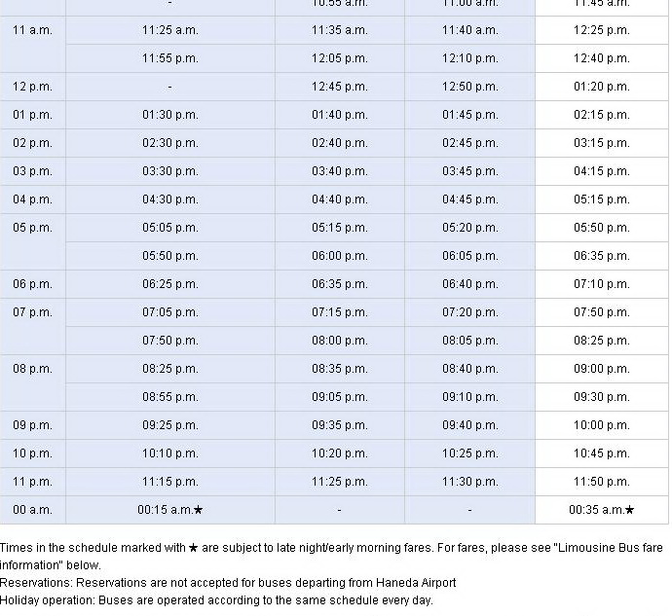This screenshot has width=672, height=616.
Task: Click the Reservations note below the table
Action: [228, 583]
